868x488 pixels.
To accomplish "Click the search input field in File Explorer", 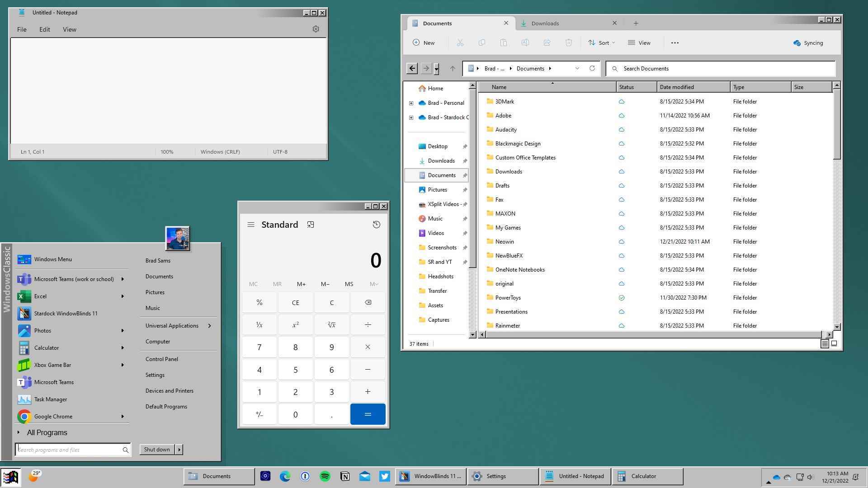I will [x=722, y=68].
